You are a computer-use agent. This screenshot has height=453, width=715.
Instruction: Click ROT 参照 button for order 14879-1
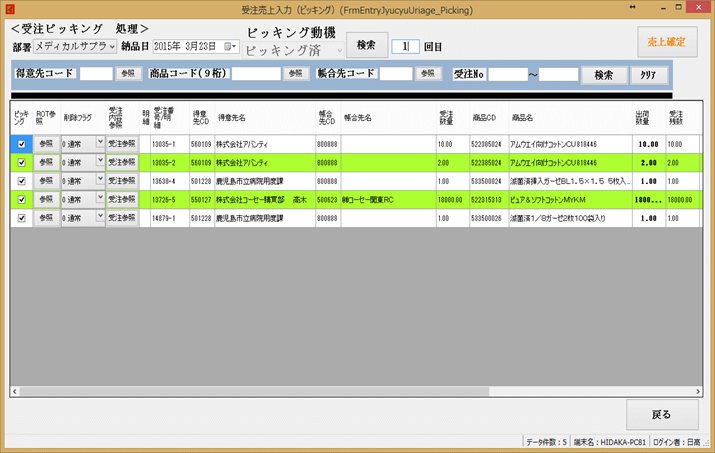(x=45, y=217)
